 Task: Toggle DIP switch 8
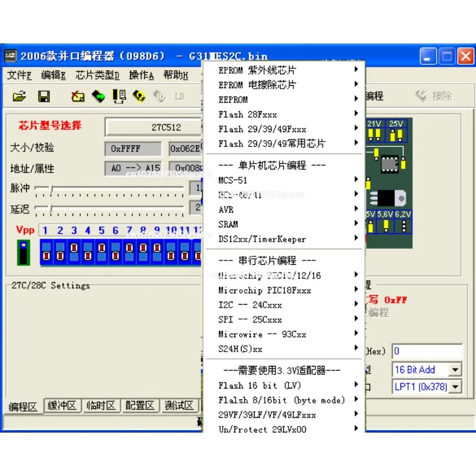[143, 252]
